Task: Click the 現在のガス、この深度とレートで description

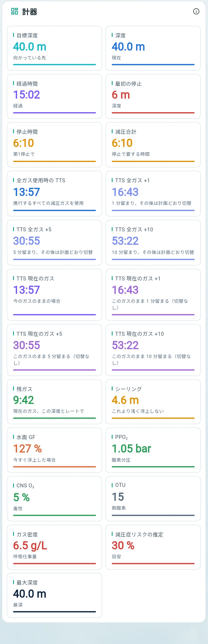Action: 49,411
